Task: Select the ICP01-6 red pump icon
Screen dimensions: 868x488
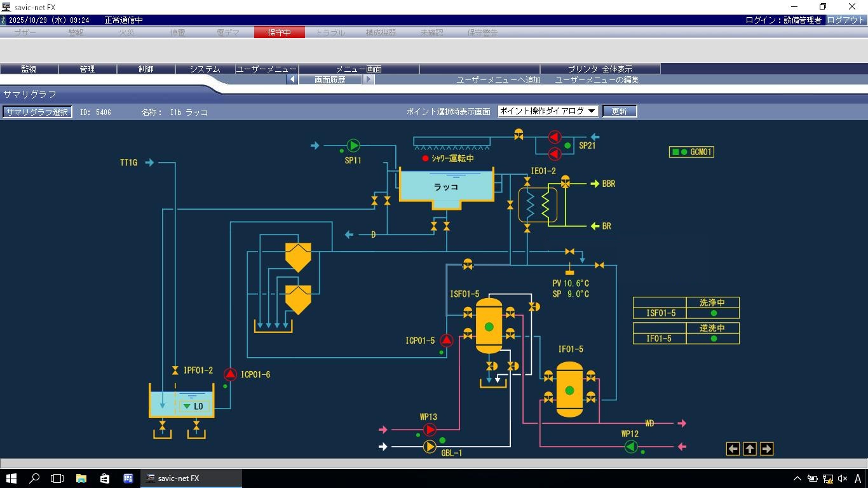Action: (230, 375)
